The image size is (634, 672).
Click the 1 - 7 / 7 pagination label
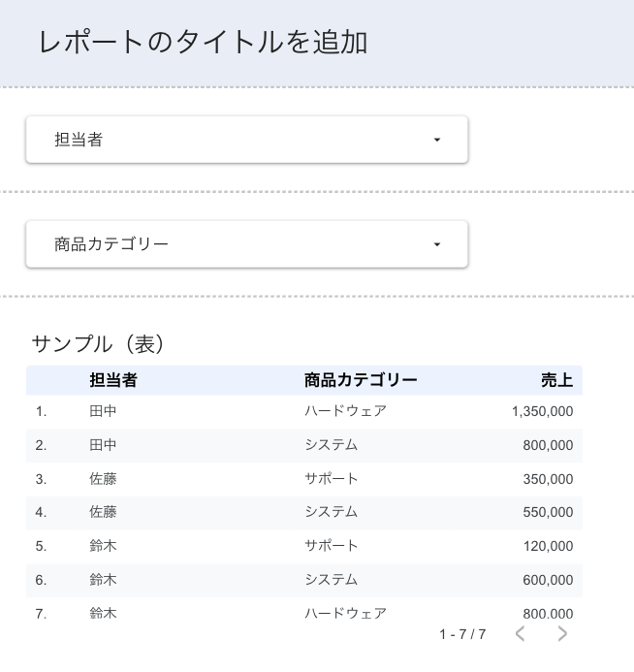point(462,634)
